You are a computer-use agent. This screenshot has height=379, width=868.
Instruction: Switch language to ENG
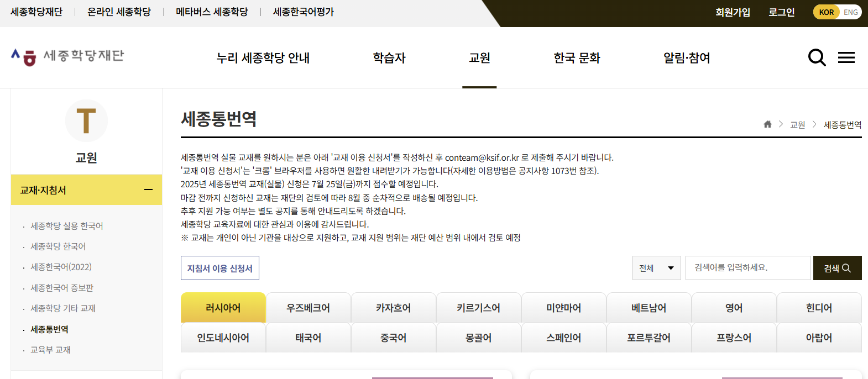click(851, 12)
